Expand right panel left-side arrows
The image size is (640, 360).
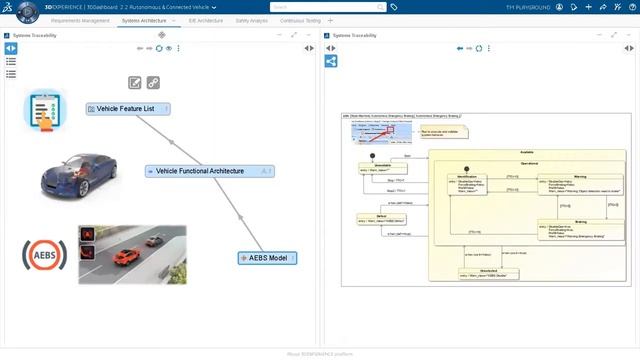pyautogui.click(x=331, y=48)
